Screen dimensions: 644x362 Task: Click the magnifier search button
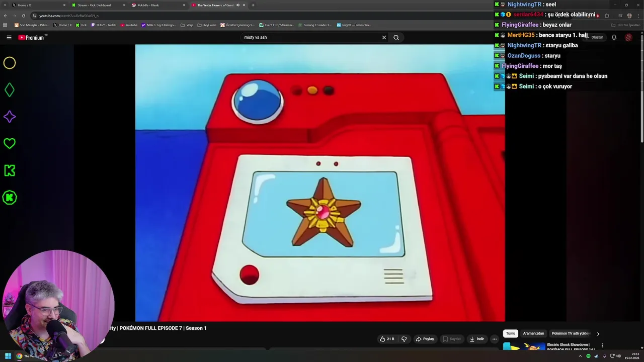coord(396,37)
